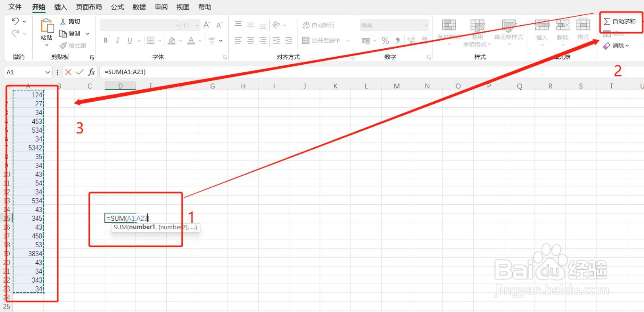Viewport: 644px width, 312px height.
Task: Click the Copy (复制) button
Action: point(70,33)
